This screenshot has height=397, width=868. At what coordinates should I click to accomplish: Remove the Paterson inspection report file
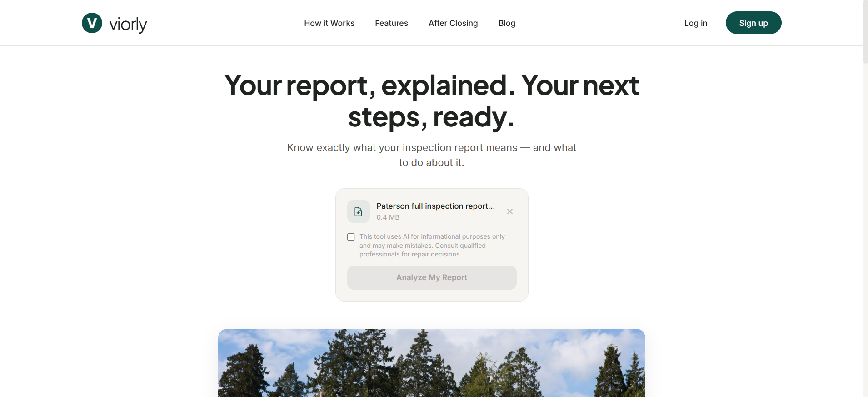coord(510,211)
